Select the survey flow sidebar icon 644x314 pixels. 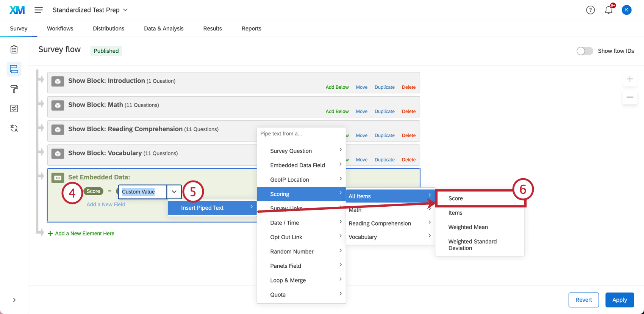click(14, 69)
